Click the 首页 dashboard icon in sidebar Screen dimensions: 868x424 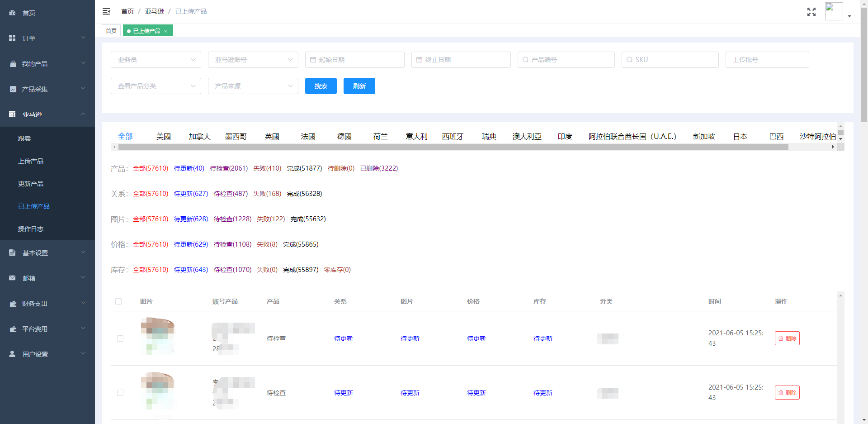[x=12, y=13]
